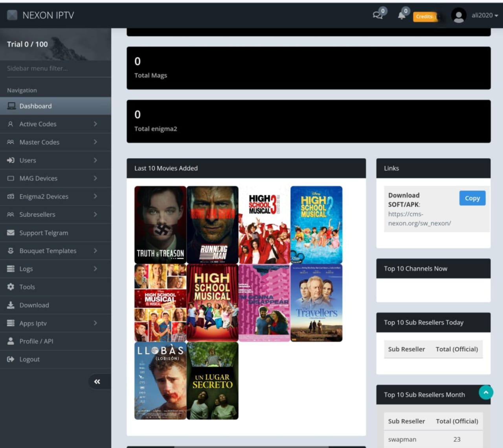Screen dimensions: 503x448
Task: Open the Travellers movie poster
Action: click(x=316, y=303)
